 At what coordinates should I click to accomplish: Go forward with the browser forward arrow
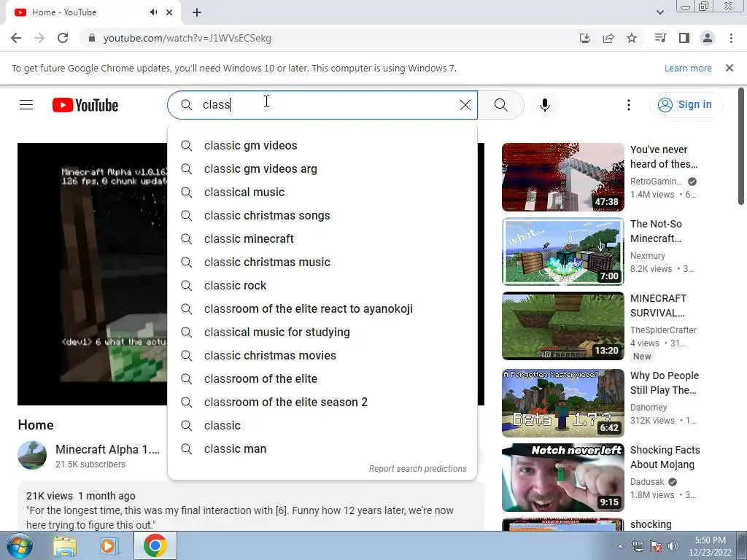pos(39,38)
